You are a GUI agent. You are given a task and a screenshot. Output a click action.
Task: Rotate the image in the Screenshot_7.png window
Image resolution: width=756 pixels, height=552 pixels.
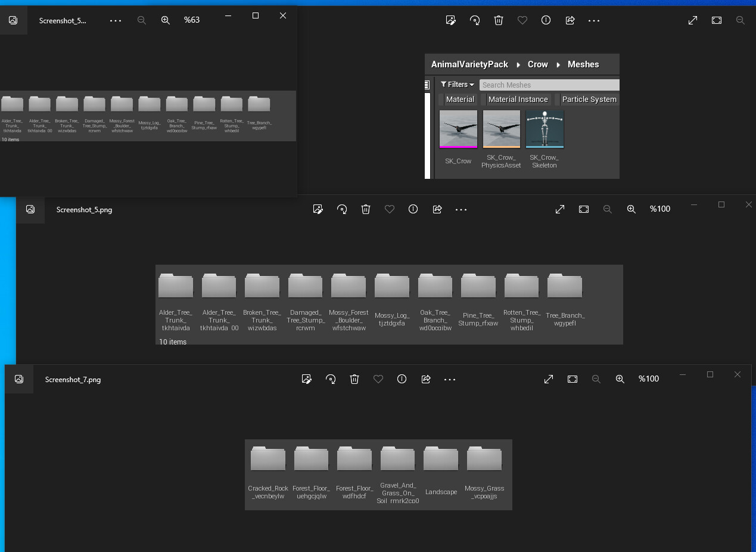click(331, 379)
